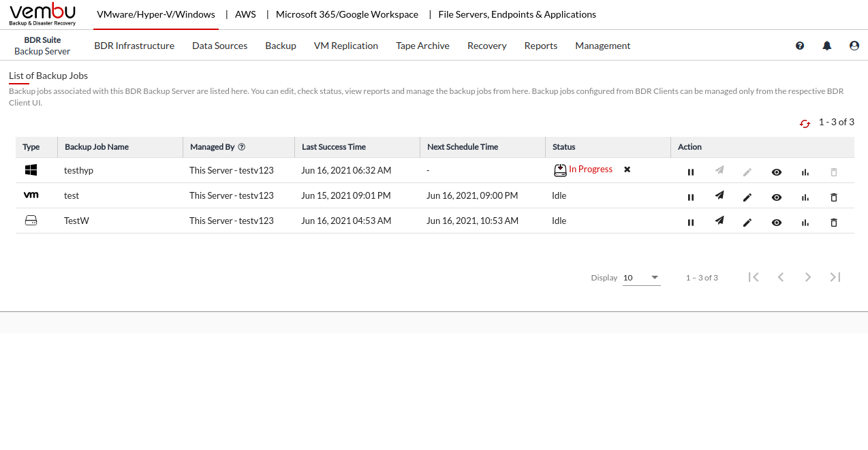The height and width of the screenshot is (450, 868).
Task: Open report for TestW backup job
Action: pyautogui.click(x=805, y=222)
